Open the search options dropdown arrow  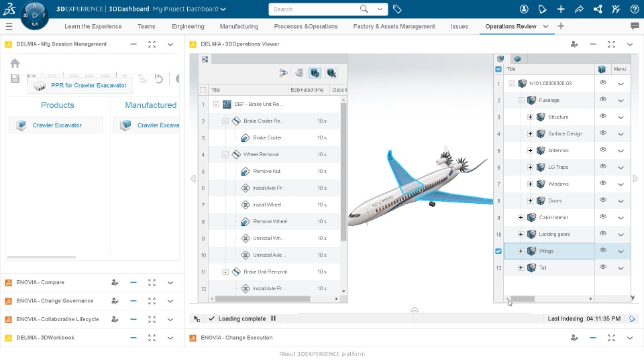[x=380, y=9]
